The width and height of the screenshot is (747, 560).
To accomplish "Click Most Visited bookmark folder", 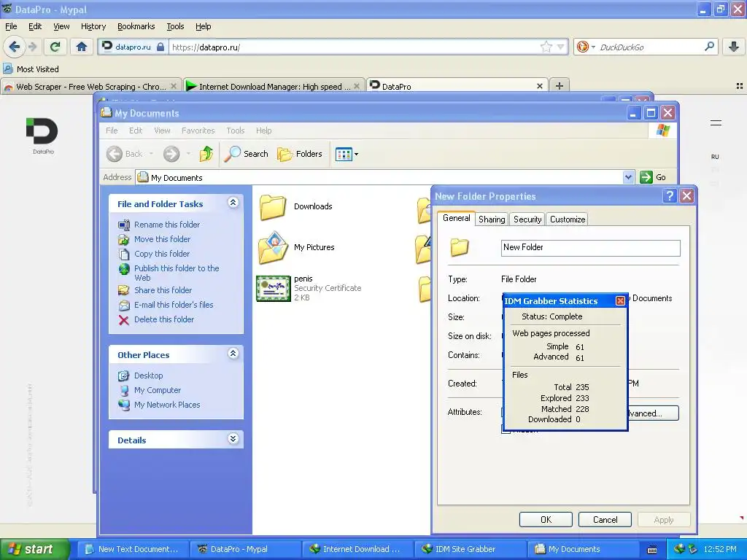I will 31,69.
